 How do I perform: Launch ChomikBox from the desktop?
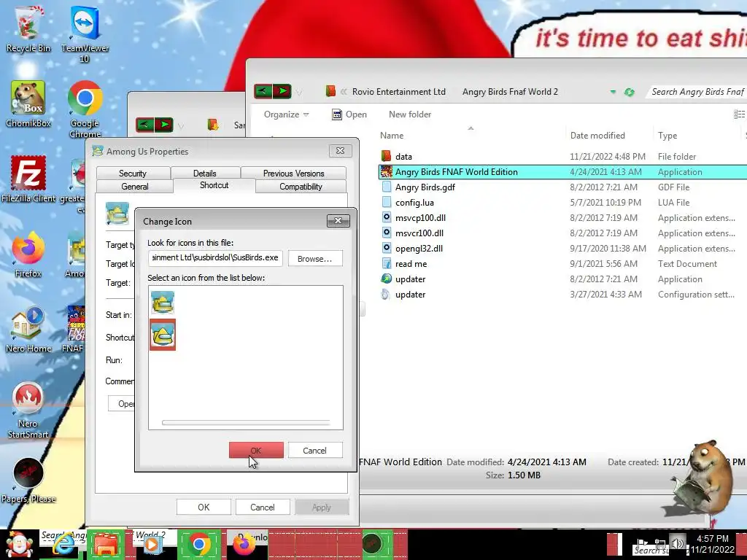coord(28,104)
